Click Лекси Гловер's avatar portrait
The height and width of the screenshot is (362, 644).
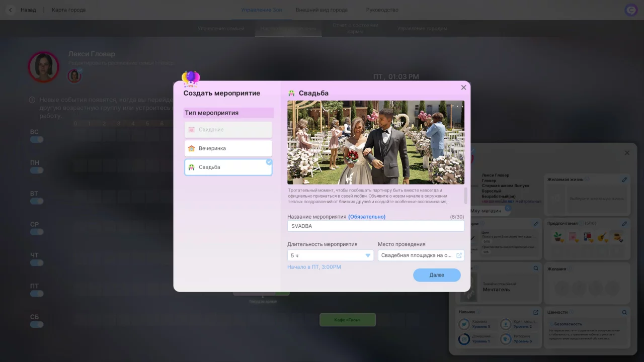pyautogui.click(x=44, y=67)
